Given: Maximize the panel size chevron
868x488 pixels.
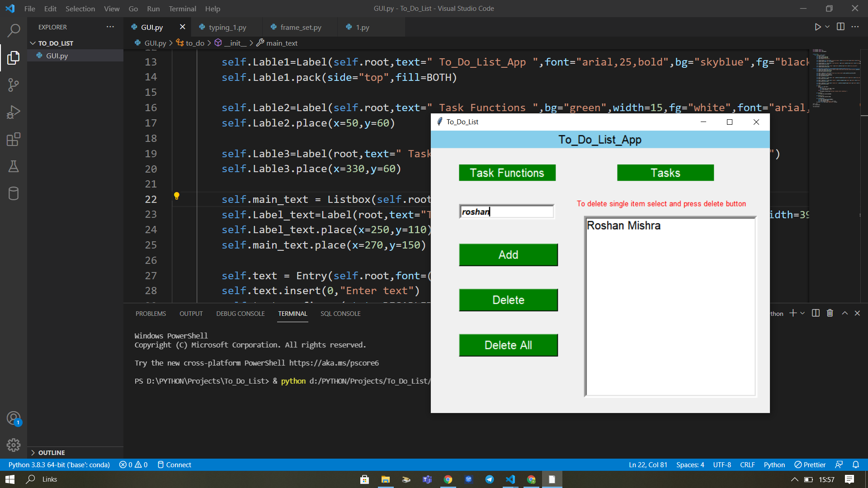Looking at the screenshot, I should coord(844,313).
